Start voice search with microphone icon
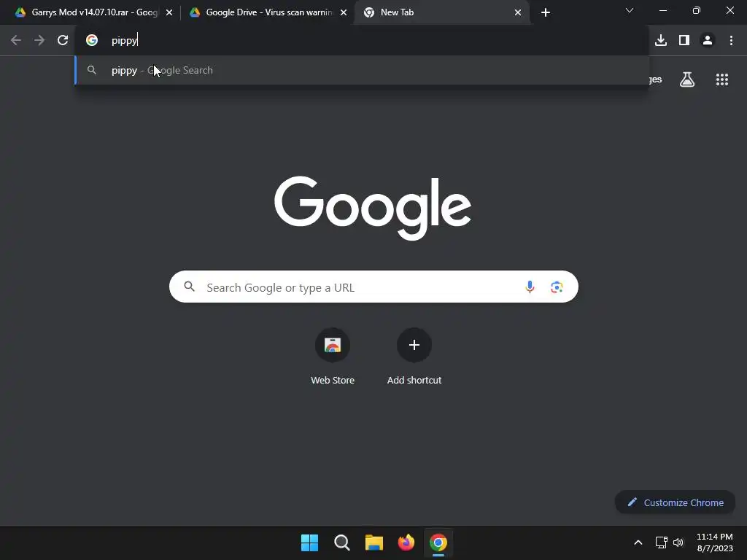The image size is (747, 560). (x=530, y=287)
